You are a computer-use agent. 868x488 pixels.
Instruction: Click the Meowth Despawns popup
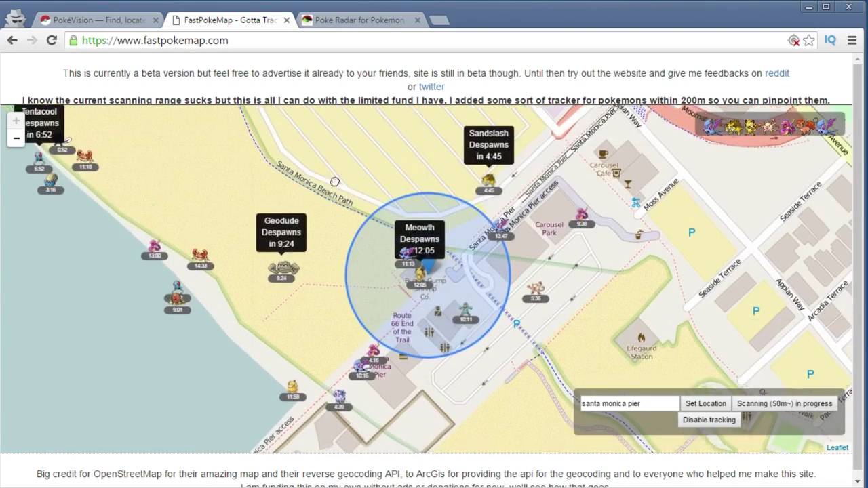click(419, 239)
